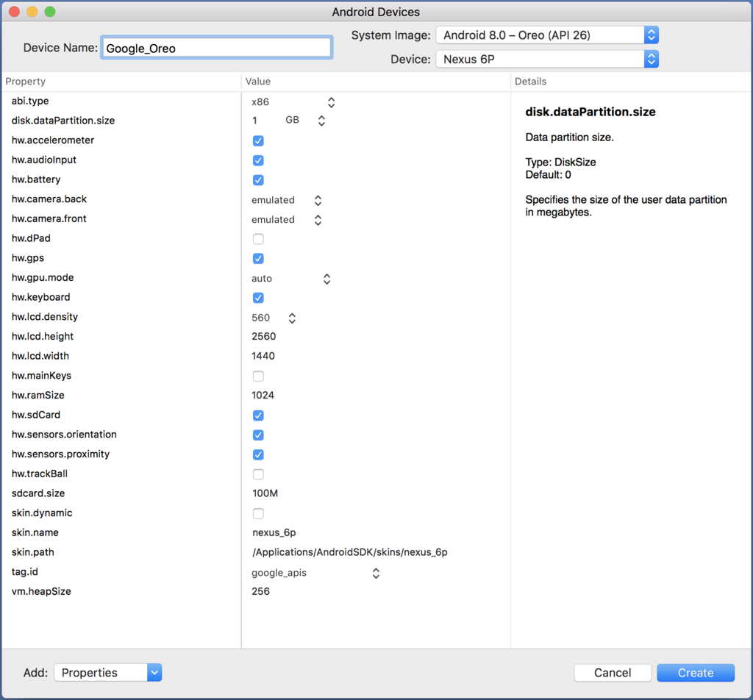Uncheck the hw.audioInput checkbox
This screenshot has width=753, height=700.
258,160
